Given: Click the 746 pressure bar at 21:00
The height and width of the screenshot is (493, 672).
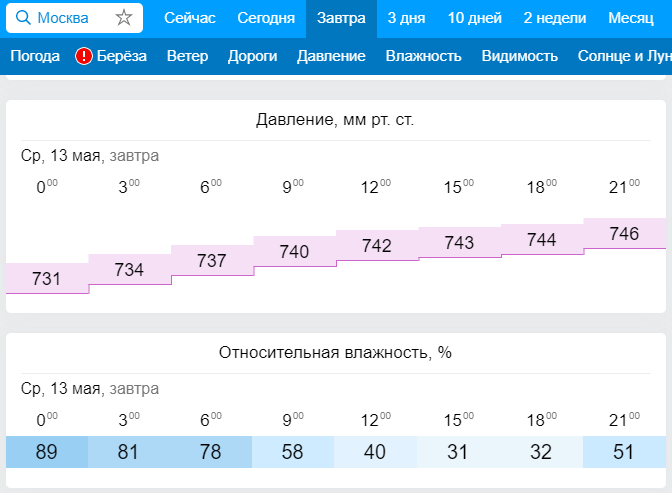Looking at the screenshot, I should tap(624, 234).
